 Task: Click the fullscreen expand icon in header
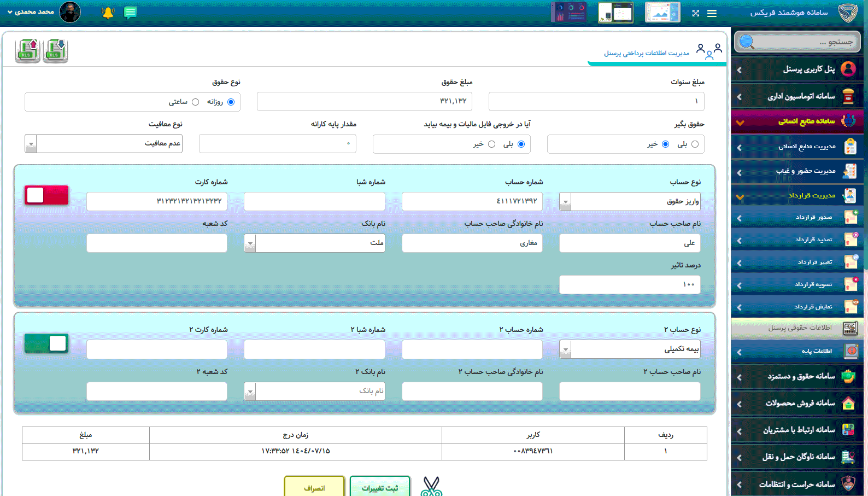[695, 13]
